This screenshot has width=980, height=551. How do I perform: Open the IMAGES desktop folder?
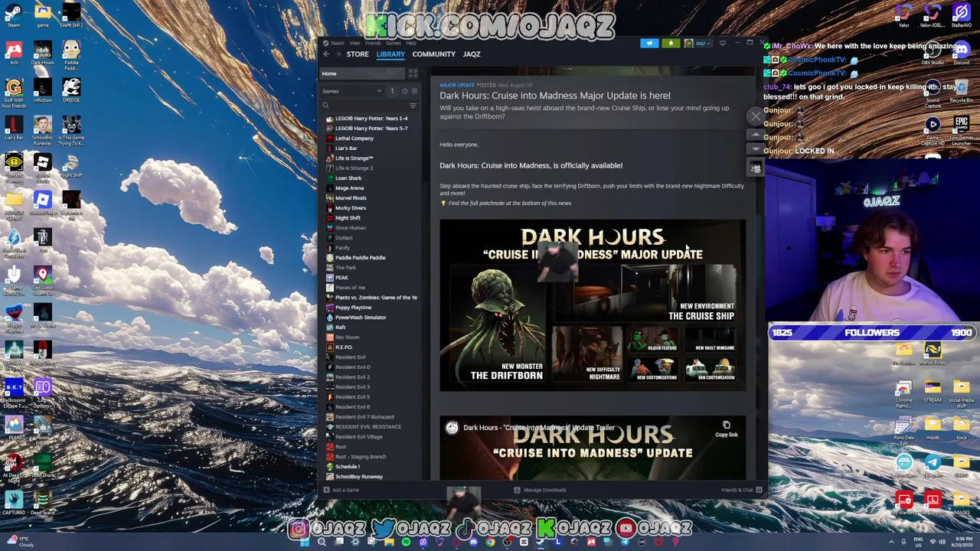tap(962, 503)
